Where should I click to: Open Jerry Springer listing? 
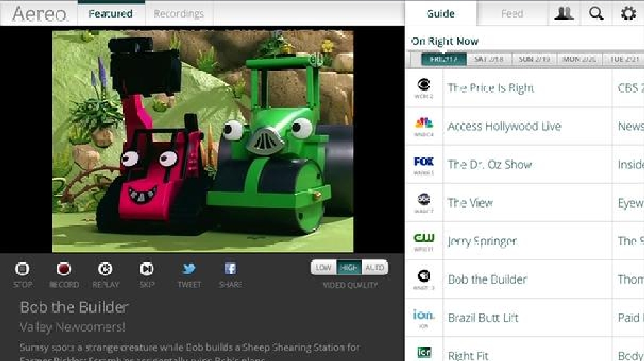click(x=527, y=241)
